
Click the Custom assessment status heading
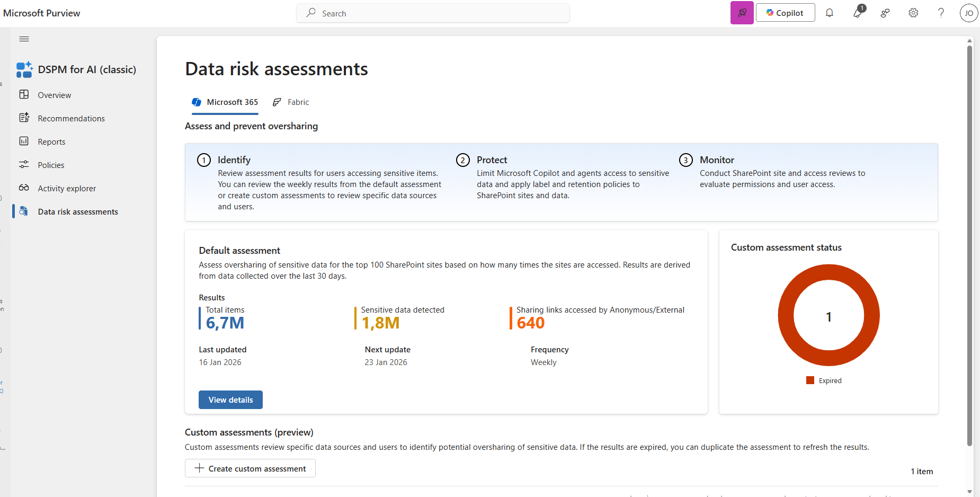[787, 247]
